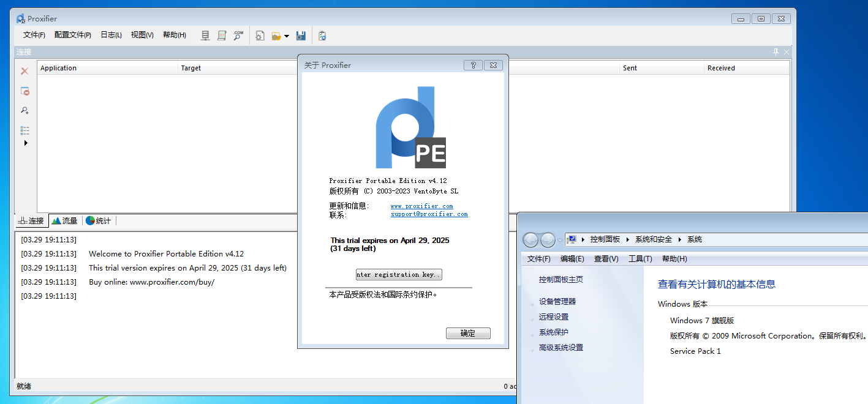
Task: Sort by the Application column header
Action: click(108, 68)
